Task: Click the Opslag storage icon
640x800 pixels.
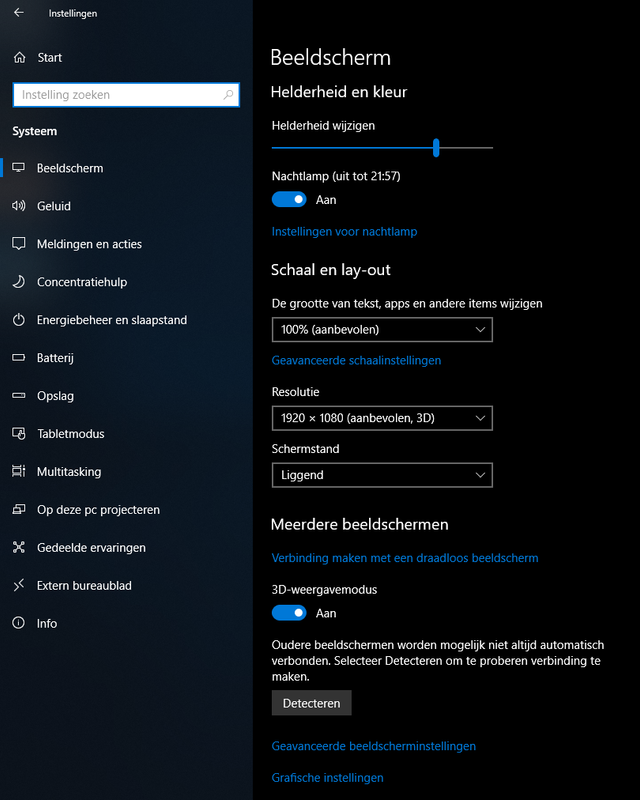Action: [18, 395]
